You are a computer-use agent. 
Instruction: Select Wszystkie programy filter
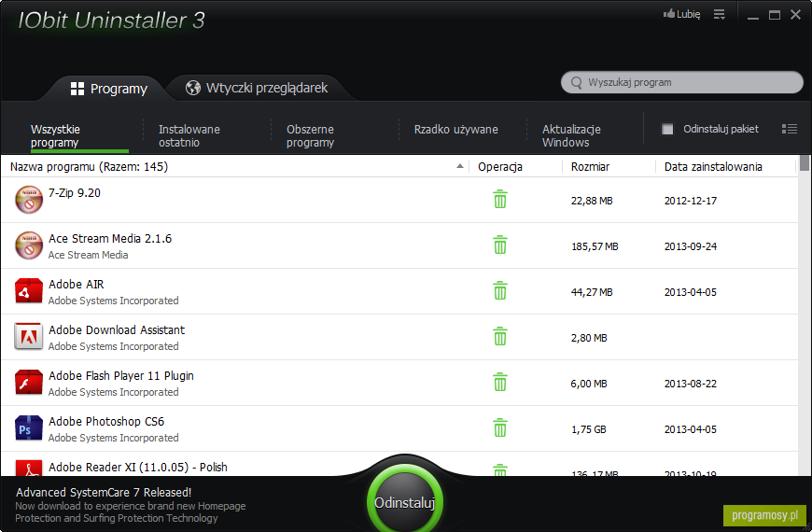[x=55, y=135]
